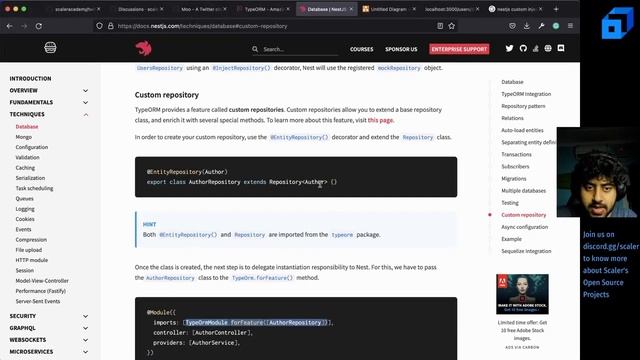Switch to the scaleracademy browser tab
640x360 pixels.
(x=73, y=9)
